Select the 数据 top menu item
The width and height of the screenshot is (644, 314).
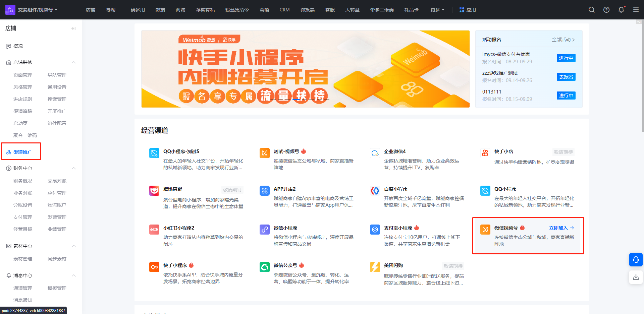click(160, 10)
